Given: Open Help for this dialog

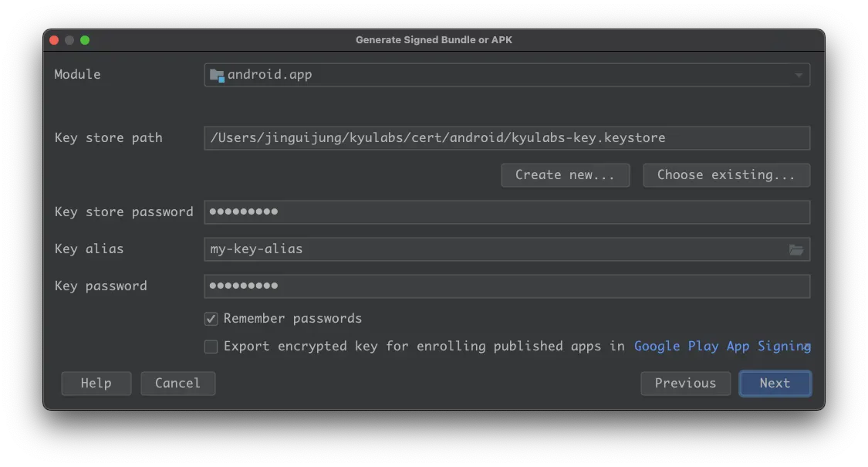Looking at the screenshot, I should click(96, 384).
